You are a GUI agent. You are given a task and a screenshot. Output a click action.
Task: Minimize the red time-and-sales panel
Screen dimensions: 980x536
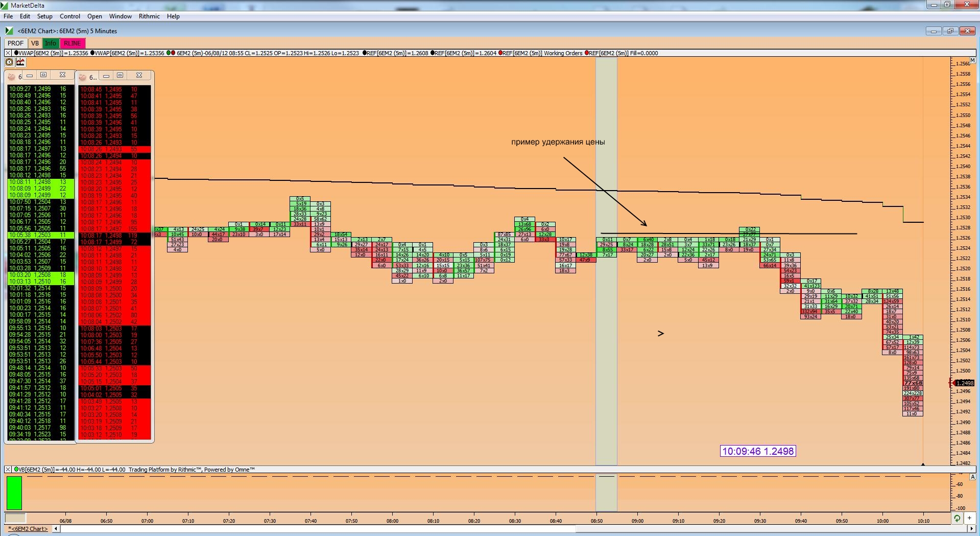coord(106,76)
